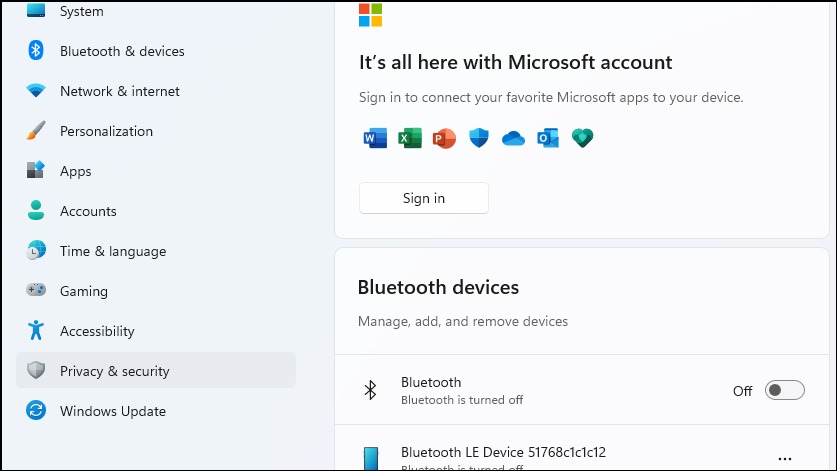Click the Word app icon
Screen dimensions: 837x471
pos(375,138)
